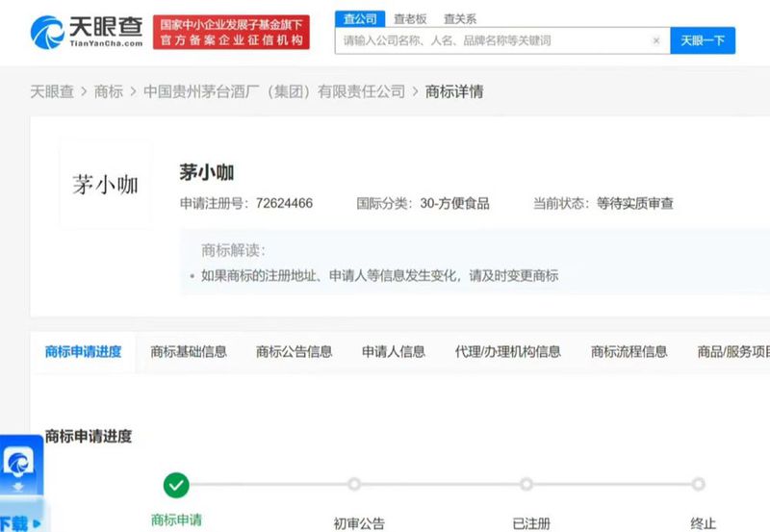Open the 中国贵州茅台酒厂 breadcrumb link

[274, 91]
